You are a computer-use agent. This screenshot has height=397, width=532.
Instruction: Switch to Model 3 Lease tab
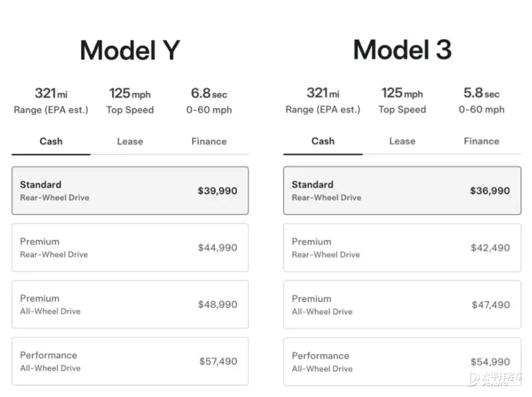pos(402,141)
